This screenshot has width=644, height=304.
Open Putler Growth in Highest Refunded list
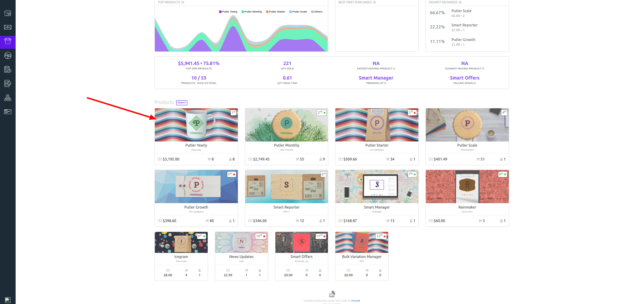(463, 40)
